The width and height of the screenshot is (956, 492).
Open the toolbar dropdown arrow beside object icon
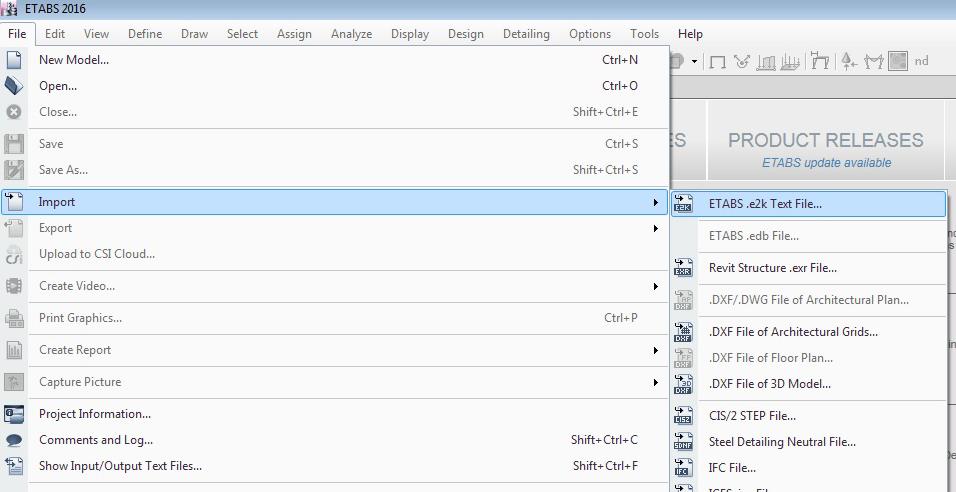694,62
